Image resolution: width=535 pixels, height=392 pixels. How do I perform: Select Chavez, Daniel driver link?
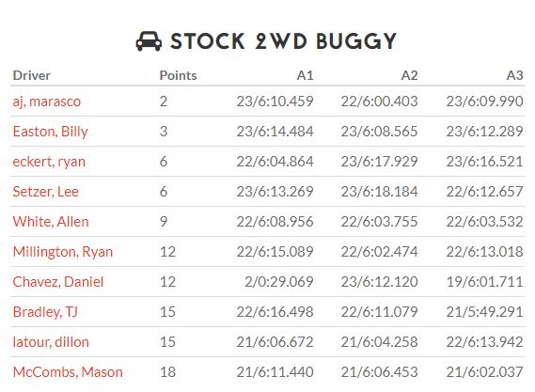point(58,282)
